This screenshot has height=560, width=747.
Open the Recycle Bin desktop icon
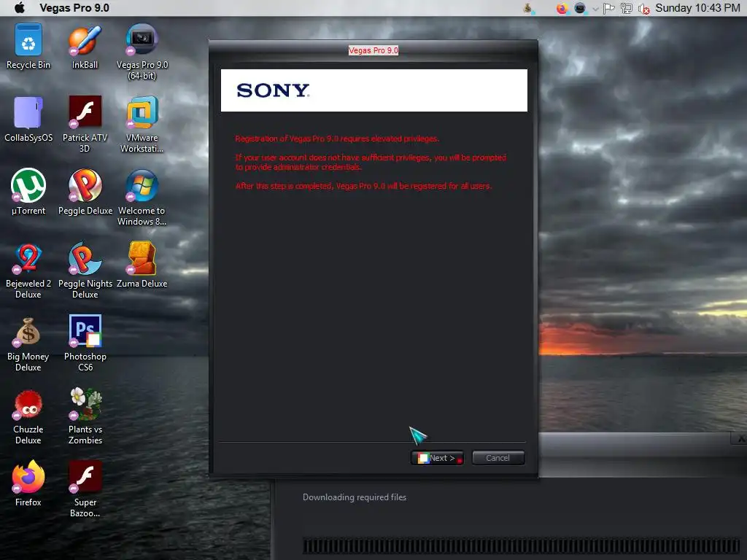click(28, 47)
